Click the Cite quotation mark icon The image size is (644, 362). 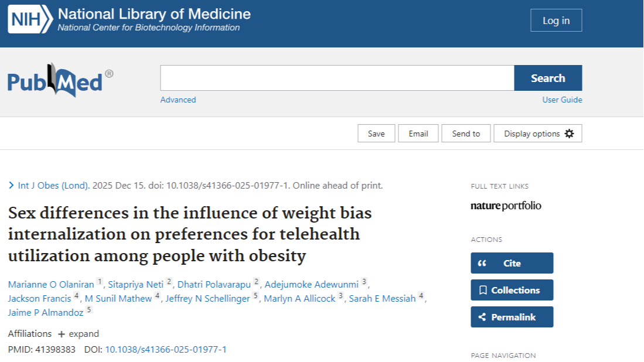(482, 263)
